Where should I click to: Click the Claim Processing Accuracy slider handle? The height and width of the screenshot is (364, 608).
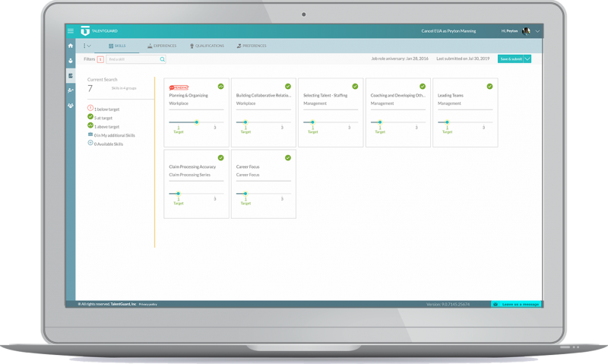tap(179, 194)
